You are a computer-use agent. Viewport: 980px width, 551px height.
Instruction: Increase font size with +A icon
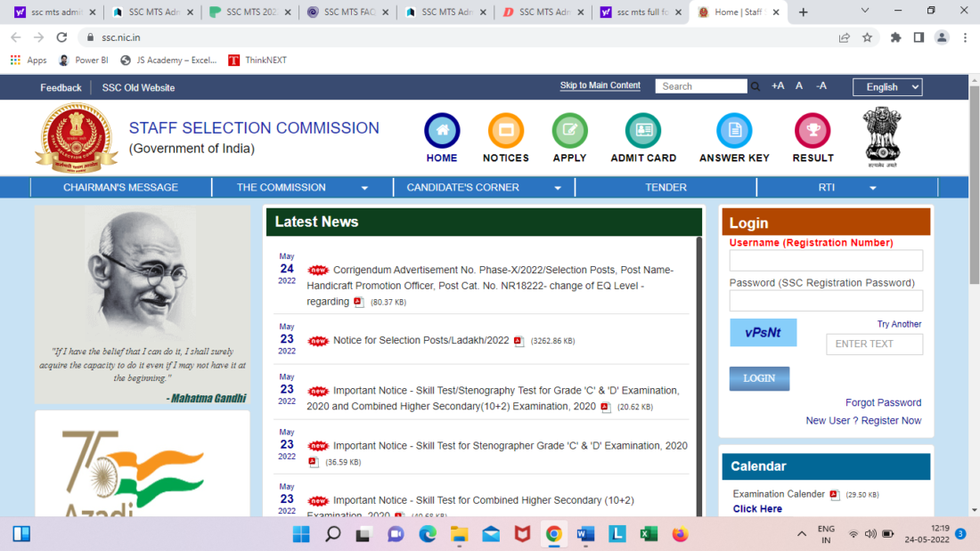click(777, 85)
